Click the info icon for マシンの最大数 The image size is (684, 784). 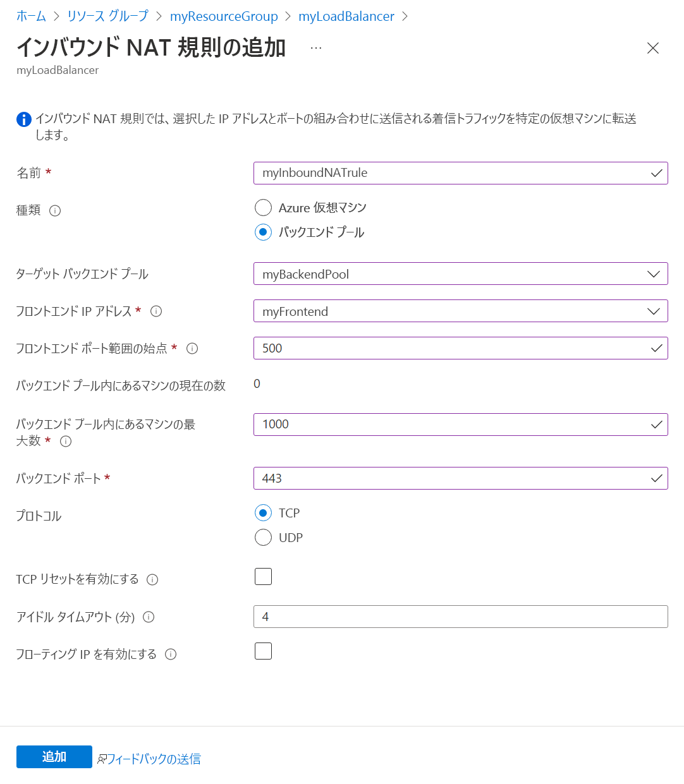(x=65, y=442)
